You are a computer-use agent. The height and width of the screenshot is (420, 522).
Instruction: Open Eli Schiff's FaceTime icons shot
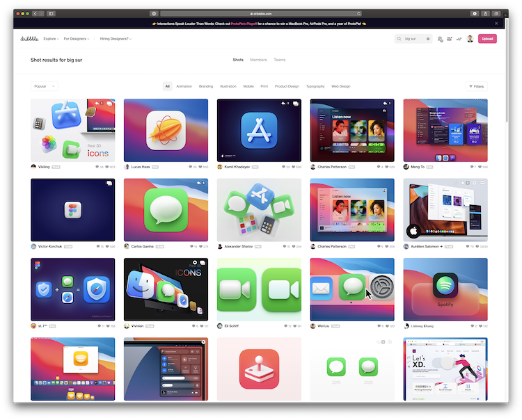(259, 289)
